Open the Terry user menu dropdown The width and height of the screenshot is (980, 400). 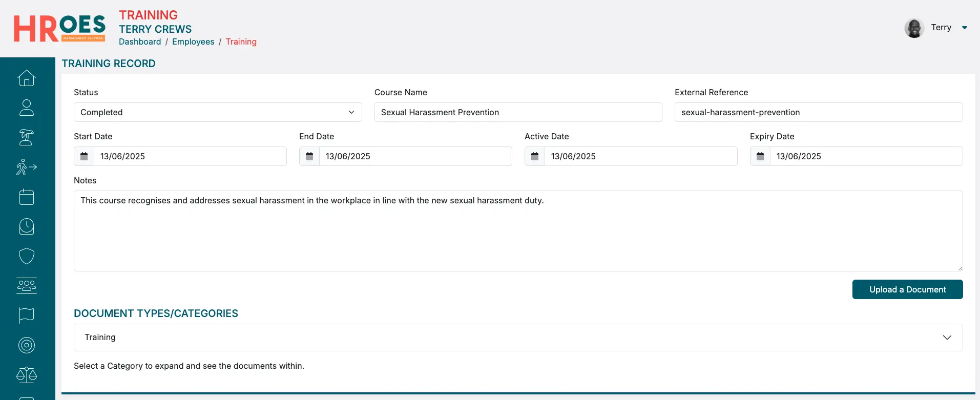965,28
